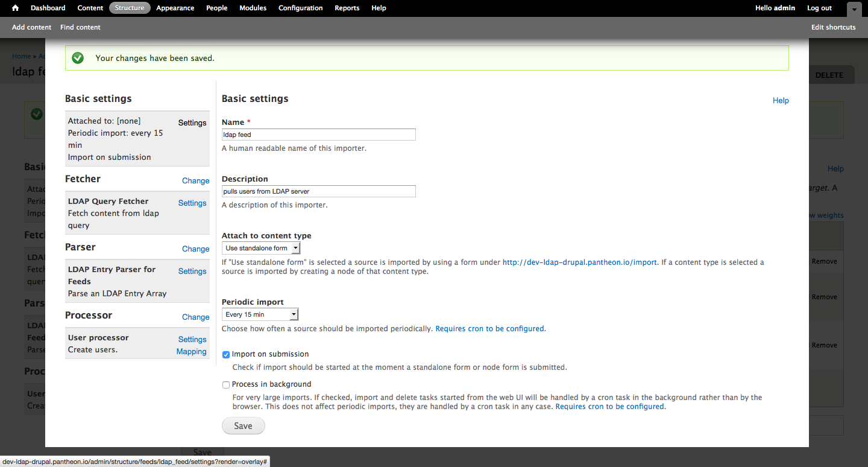
Task: Toggle the shortcuts drawer arrow icon
Action: (854, 9)
